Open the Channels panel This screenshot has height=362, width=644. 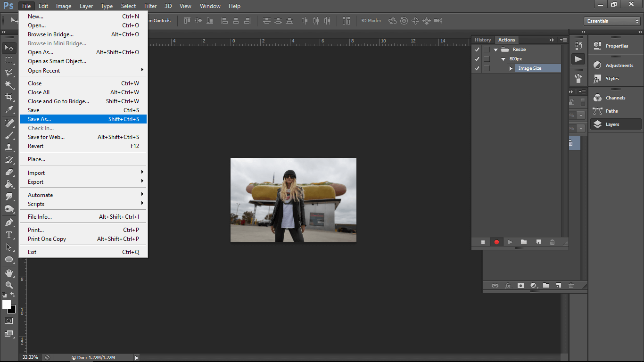tap(616, 98)
